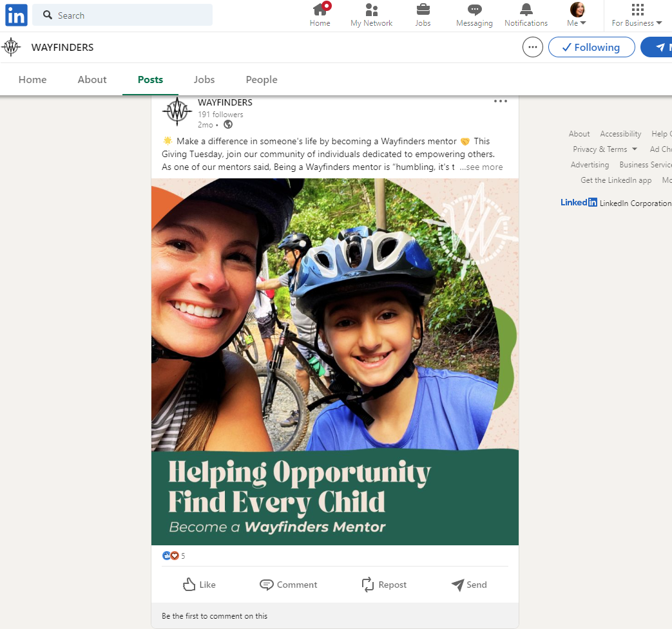672x629 pixels.
Task: Open Notifications bell icon
Action: (x=526, y=15)
